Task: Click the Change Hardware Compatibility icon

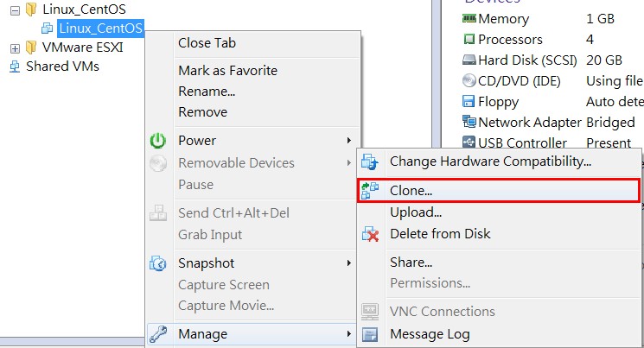Action: click(371, 161)
